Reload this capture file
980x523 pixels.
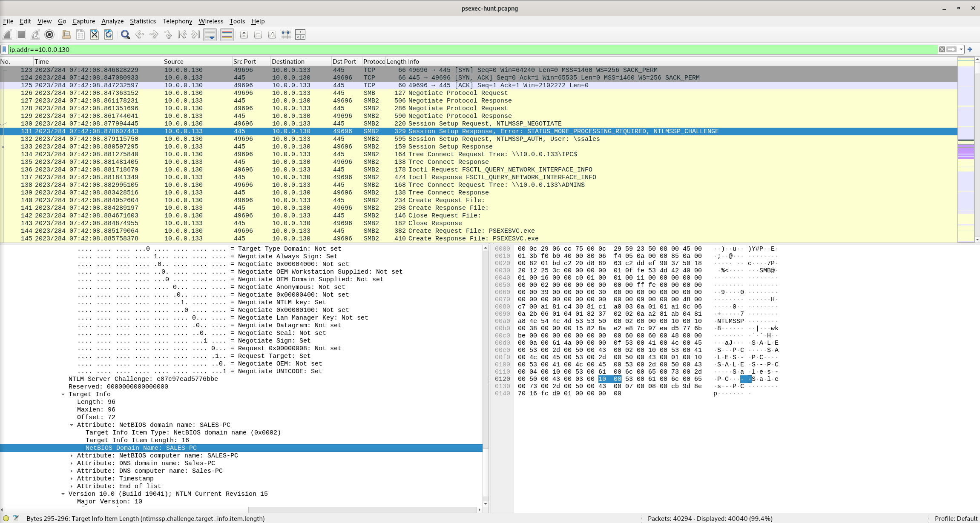tap(109, 35)
